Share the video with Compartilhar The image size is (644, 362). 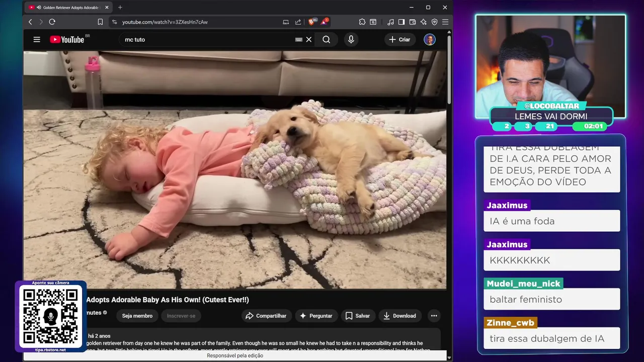(266, 316)
